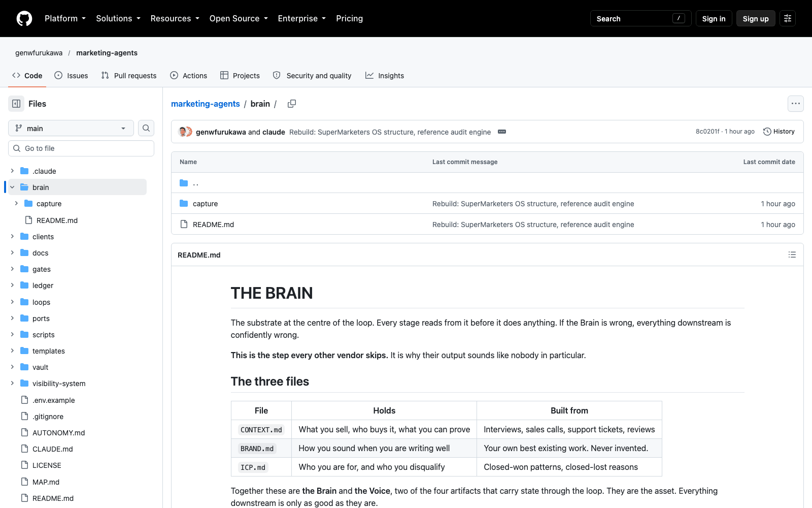Open the README outline icon
This screenshot has width=812, height=508.
coord(792,255)
